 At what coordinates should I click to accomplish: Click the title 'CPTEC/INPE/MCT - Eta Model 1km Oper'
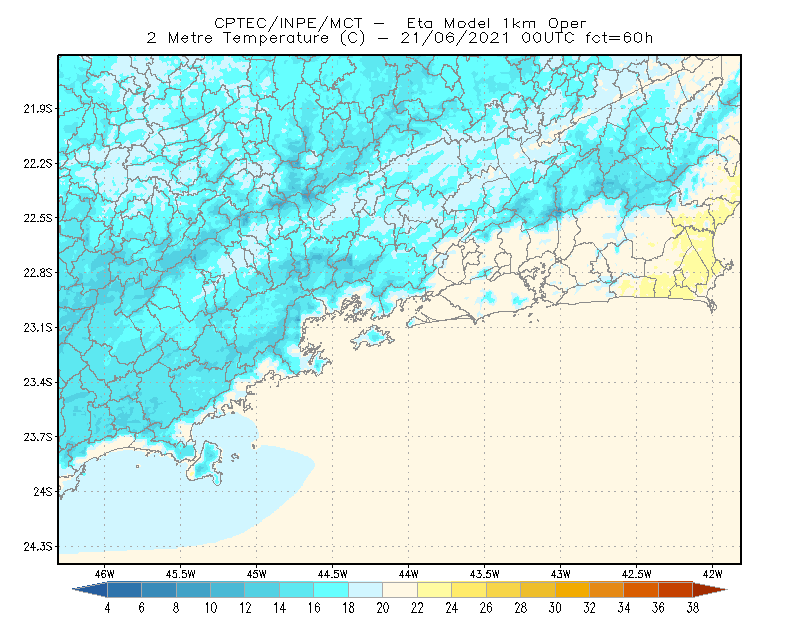click(x=400, y=23)
